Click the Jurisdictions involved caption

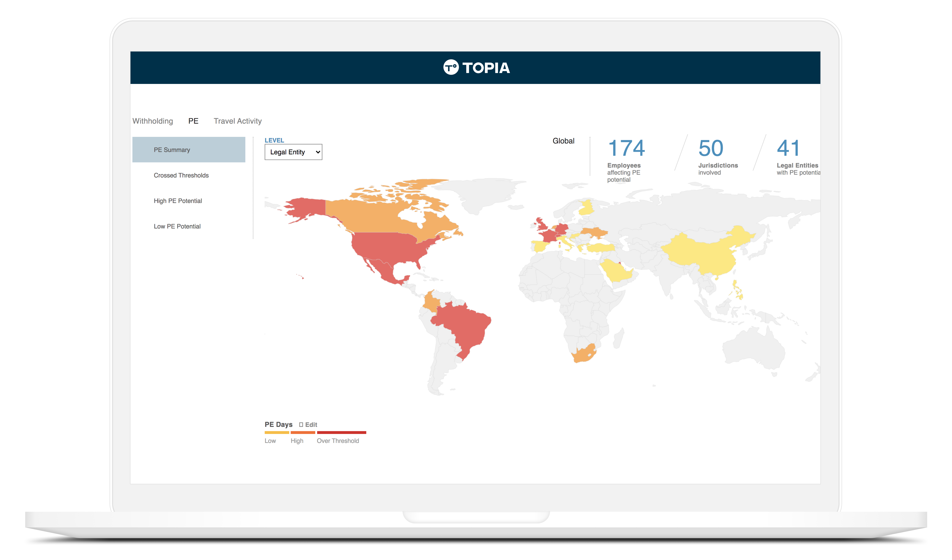(x=718, y=169)
